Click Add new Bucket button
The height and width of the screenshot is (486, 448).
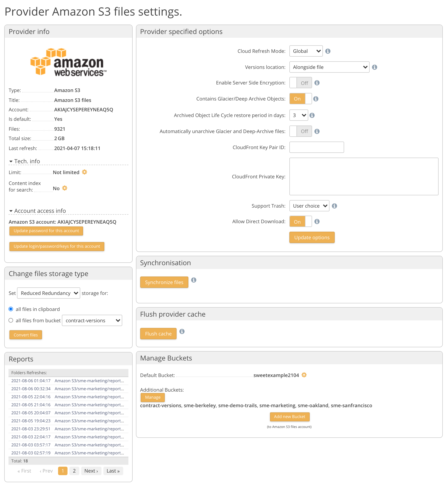(289, 416)
